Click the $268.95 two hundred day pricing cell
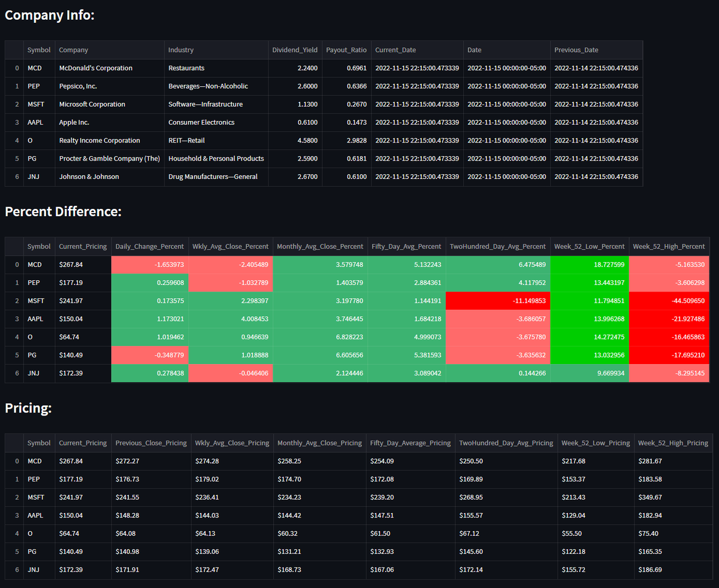Viewport: 719px width, 588px height. pyautogui.click(x=506, y=498)
